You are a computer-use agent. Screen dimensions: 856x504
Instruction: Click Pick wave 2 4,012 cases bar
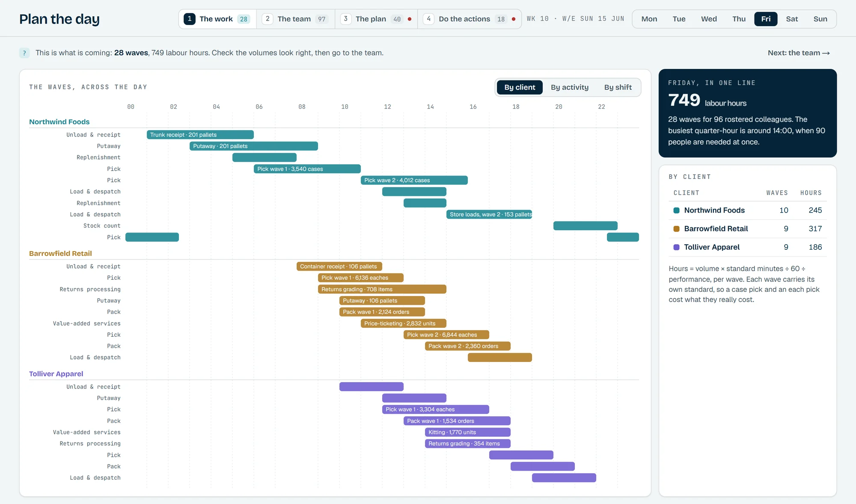[414, 180]
